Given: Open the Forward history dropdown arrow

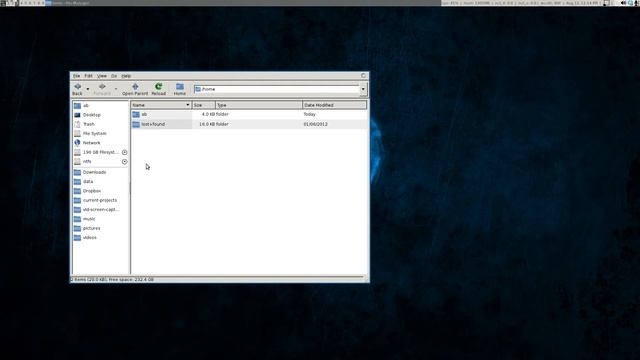Looking at the screenshot, I should pos(116,89).
